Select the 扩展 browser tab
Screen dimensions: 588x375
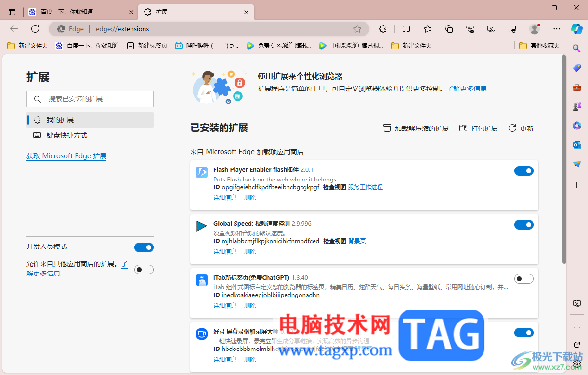[x=195, y=12]
